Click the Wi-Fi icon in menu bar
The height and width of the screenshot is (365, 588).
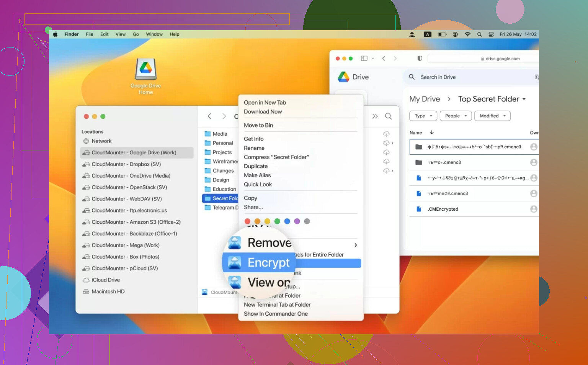click(467, 34)
